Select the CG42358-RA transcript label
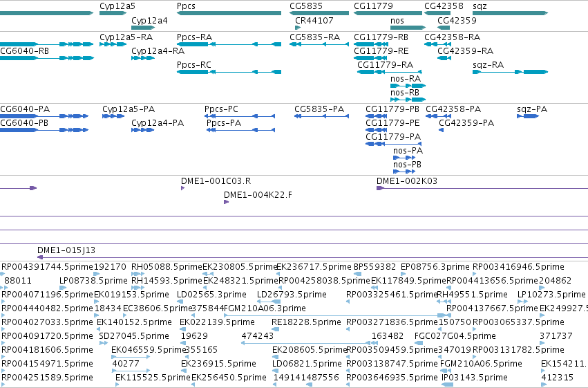The width and height of the screenshot is (588, 388). tap(453, 37)
